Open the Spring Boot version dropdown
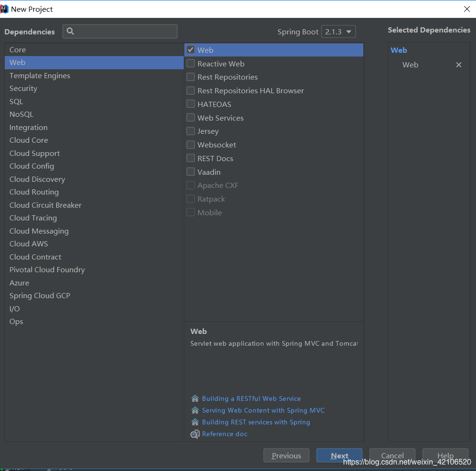 (x=338, y=32)
